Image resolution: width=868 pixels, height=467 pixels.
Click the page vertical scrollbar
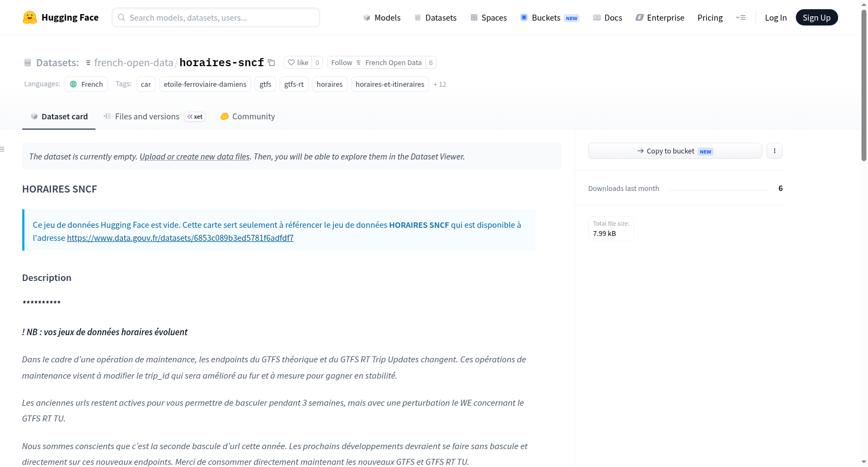click(x=864, y=85)
